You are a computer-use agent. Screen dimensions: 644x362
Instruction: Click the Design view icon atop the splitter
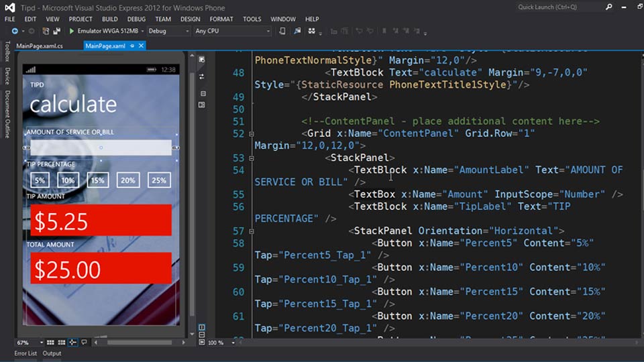tap(202, 60)
